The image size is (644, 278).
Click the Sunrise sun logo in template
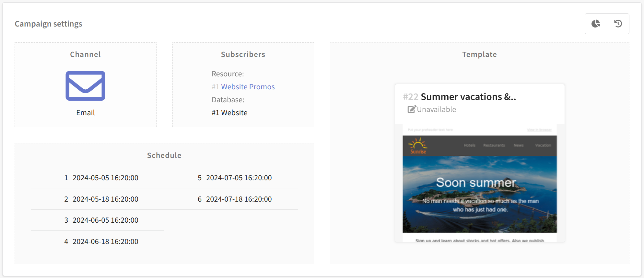pyautogui.click(x=418, y=146)
